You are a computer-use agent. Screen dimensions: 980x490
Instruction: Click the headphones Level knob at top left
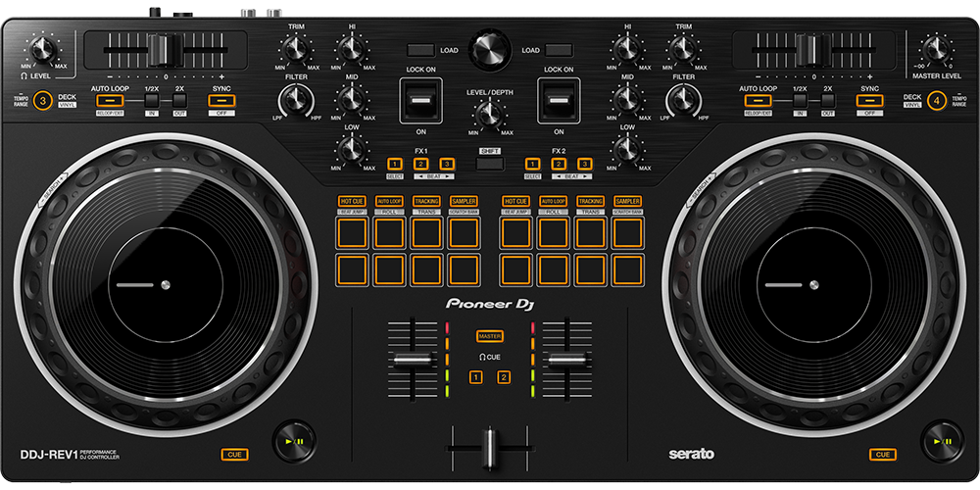point(42,48)
